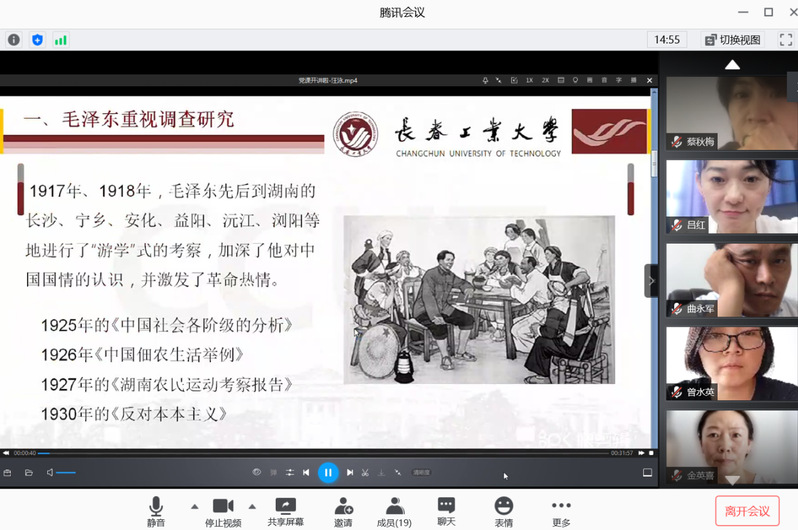Skip to the previous video track
798x530 pixels.
tap(306, 472)
